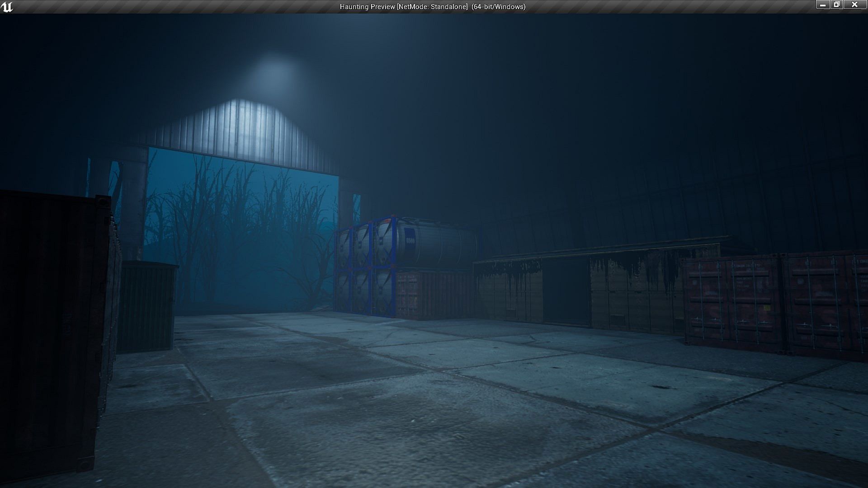Restore down the preview window
This screenshot has width=868, height=488.
(837, 5)
